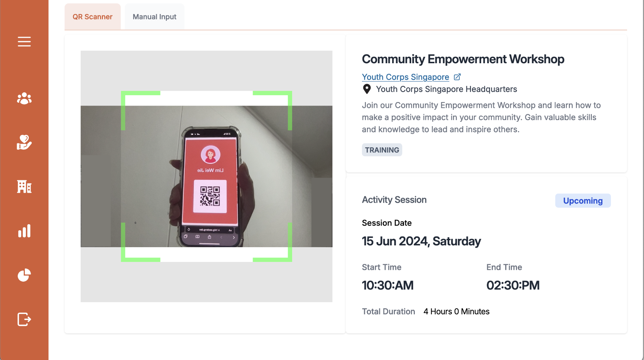Click the location pin icon
The width and height of the screenshot is (644, 360).
tap(367, 89)
